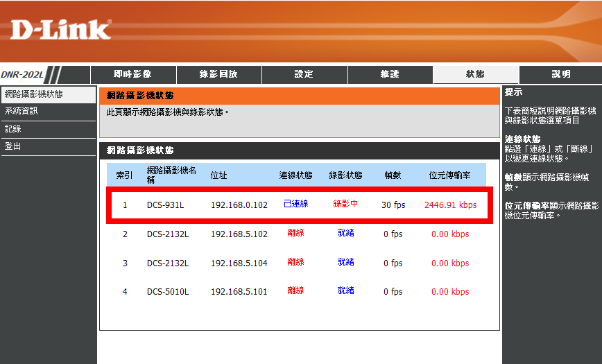Click the black 網路攝影機狀態 table title
Image resolution: width=602 pixels, height=364 pixels.
140,150
